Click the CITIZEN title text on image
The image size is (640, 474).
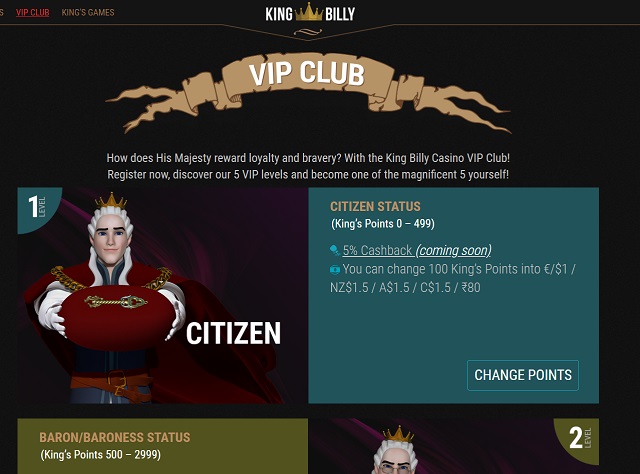point(233,333)
